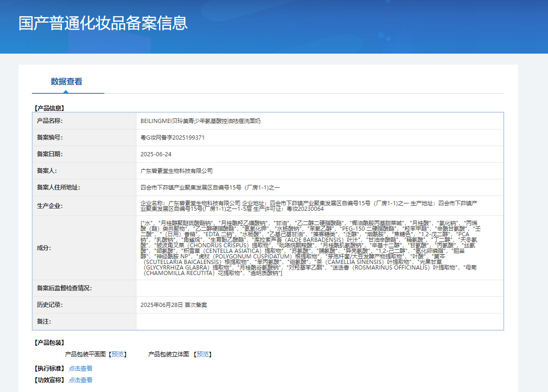Click the 产品包装平面图 label text

[x=85, y=354]
